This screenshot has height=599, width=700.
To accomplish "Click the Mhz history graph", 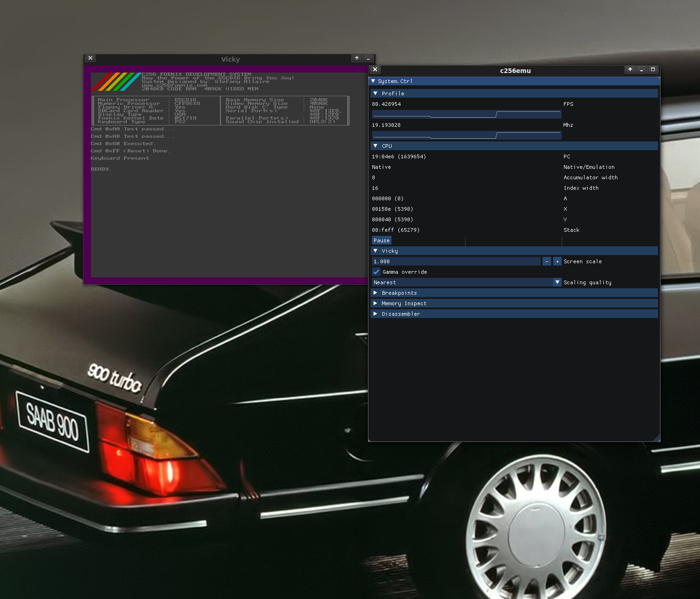I will [466, 135].
